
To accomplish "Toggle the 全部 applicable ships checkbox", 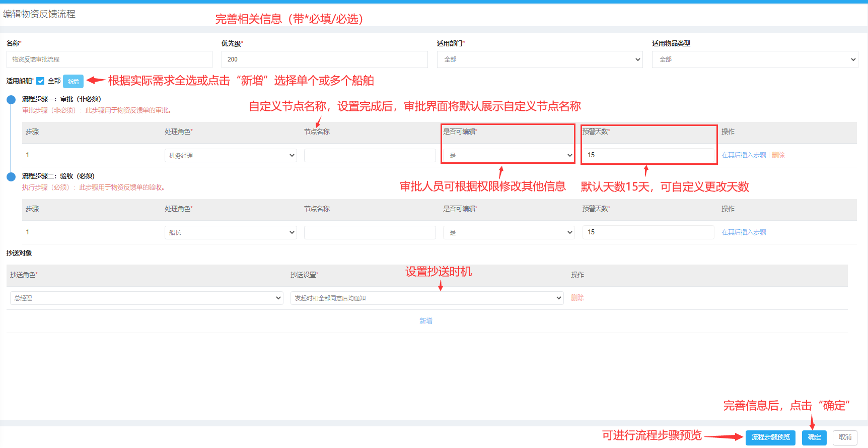I will (40, 81).
